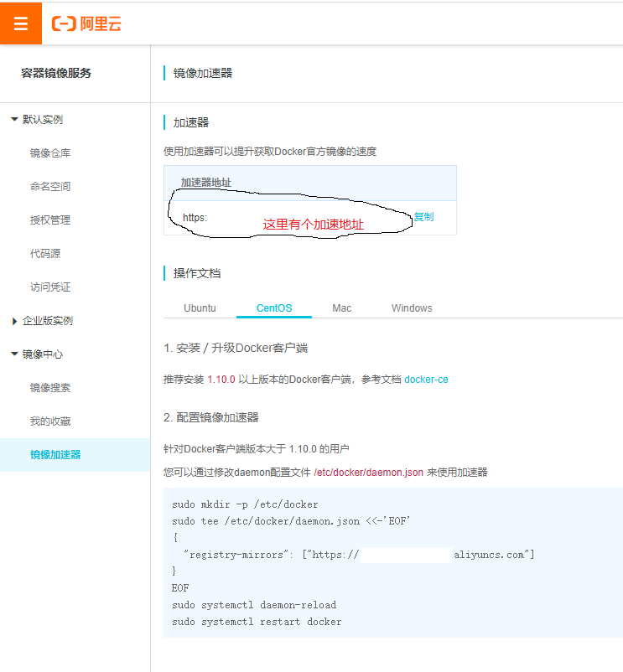Click the /etc/docker/daemon.json path text

pos(368,473)
